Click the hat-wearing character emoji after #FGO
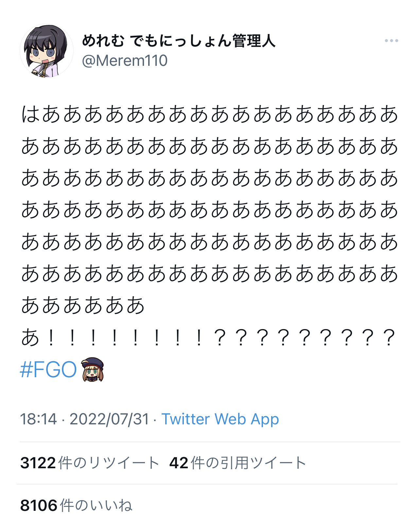The image size is (420, 520). click(93, 370)
